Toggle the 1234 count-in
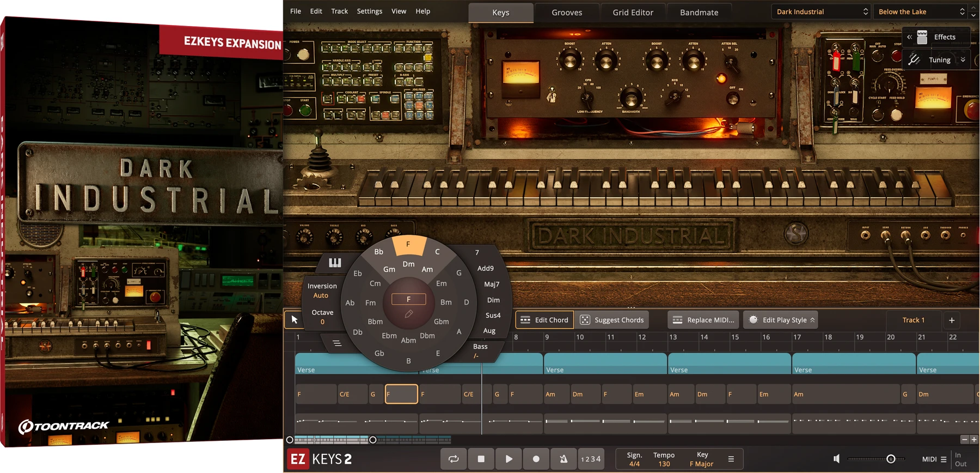Image resolution: width=980 pixels, height=473 pixels. click(591, 459)
